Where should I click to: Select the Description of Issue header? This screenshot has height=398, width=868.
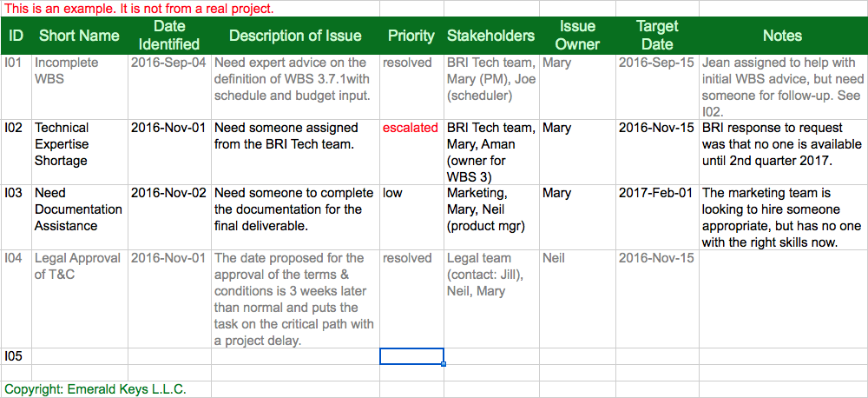pyautogui.click(x=295, y=36)
